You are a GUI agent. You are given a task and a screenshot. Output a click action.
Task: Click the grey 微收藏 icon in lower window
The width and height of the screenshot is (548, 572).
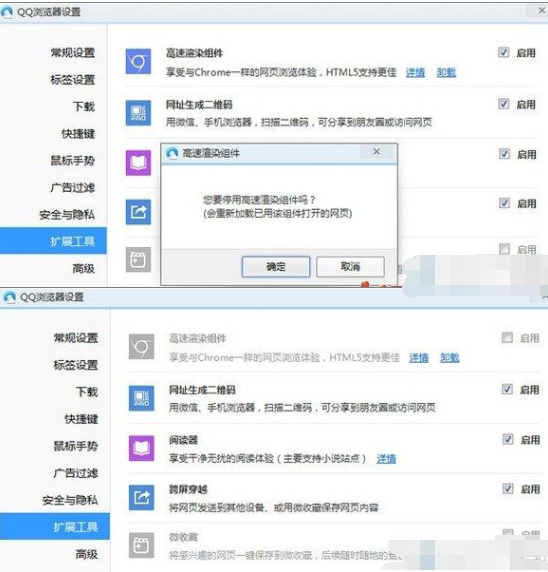point(141,545)
